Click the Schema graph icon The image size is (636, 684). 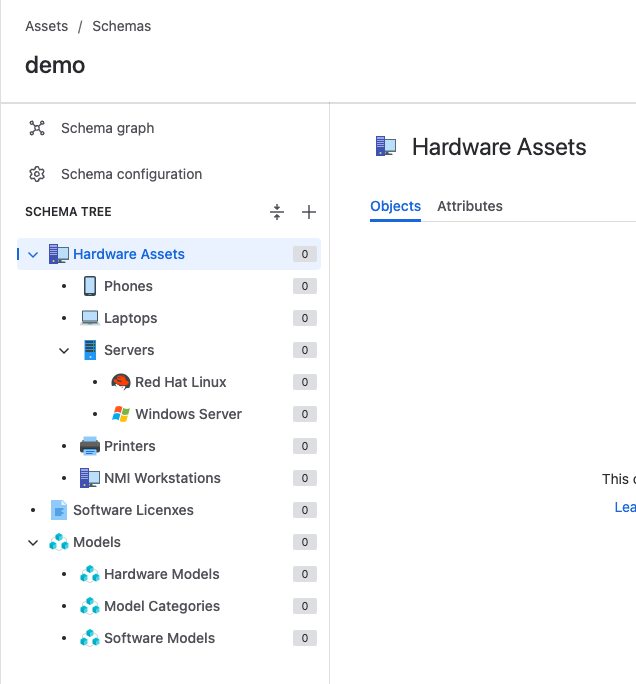click(37, 128)
